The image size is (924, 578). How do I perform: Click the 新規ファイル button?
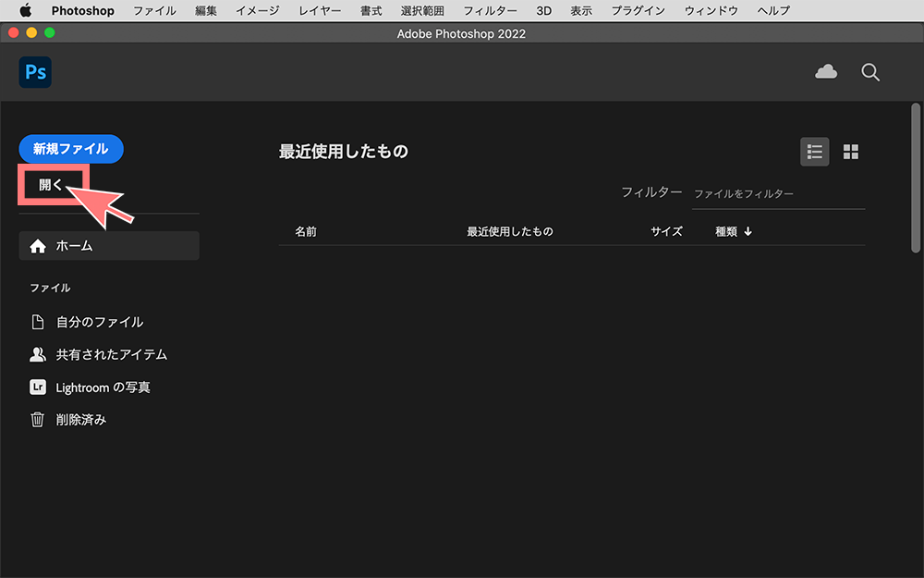point(71,149)
